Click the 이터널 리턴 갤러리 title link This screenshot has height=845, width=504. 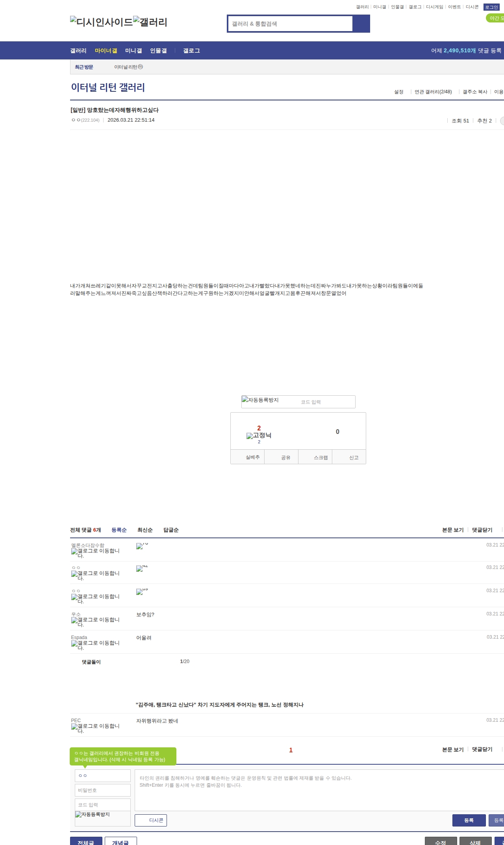coord(108,87)
